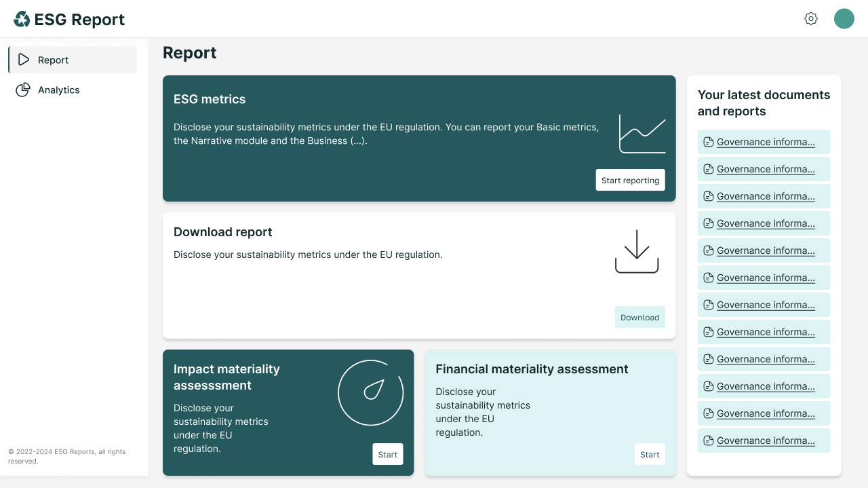This screenshot has width=868, height=488.
Task: Open settings via the gear icon
Action: click(x=811, y=19)
